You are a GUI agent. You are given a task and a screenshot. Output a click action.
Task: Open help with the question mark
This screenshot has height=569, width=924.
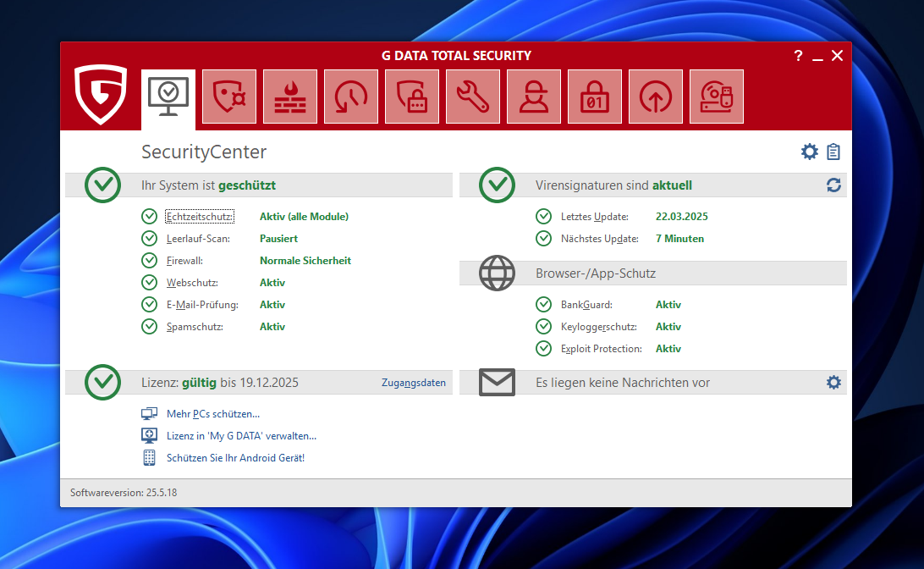[798, 55]
